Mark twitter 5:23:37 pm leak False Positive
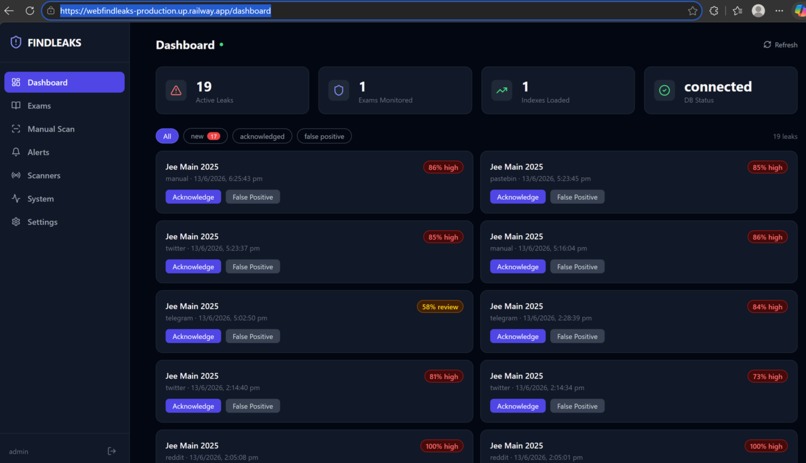This screenshot has width=806, height=463. pos(253,267)
